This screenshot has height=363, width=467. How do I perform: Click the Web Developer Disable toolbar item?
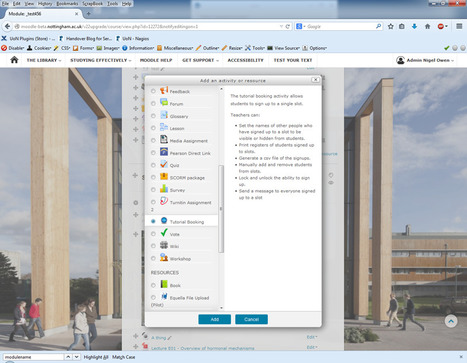[x=13, y=48]
